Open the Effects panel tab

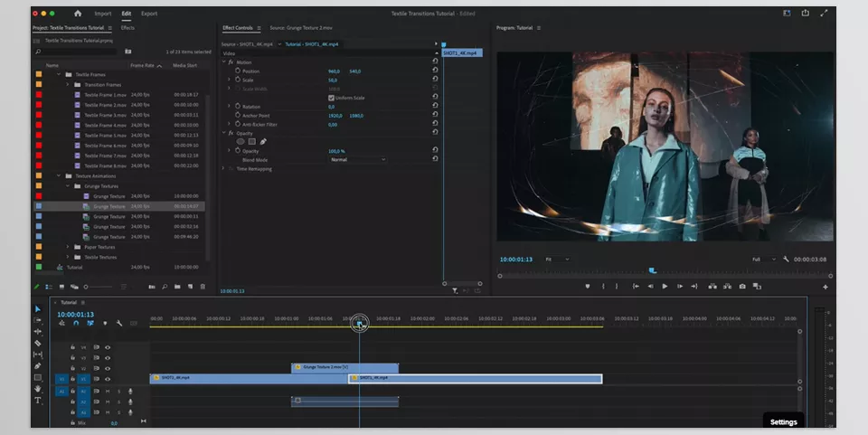pos(127,28)
